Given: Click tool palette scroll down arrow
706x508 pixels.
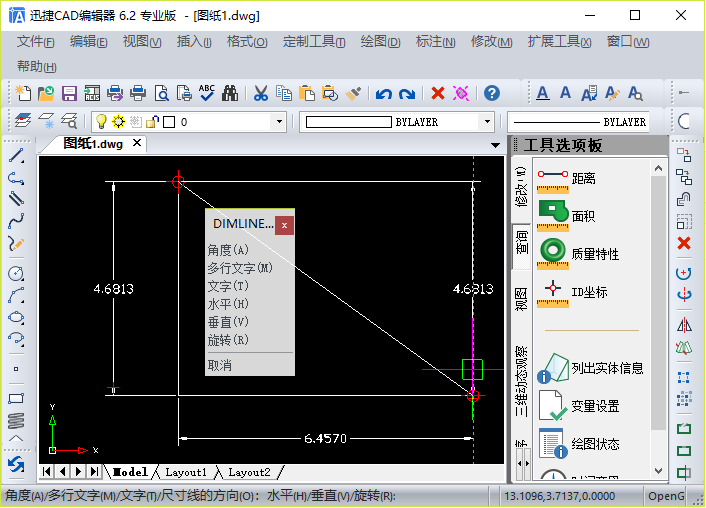Looking at the screenshot, I should point(658,471).
